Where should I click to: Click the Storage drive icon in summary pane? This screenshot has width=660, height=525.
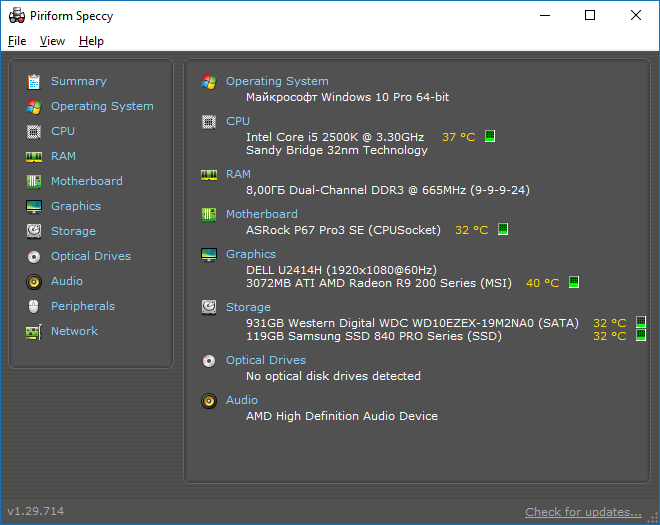(x=209, y=308)
